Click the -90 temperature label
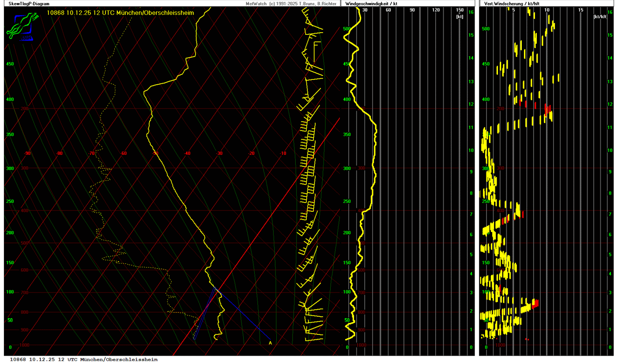Viewport: 618px width, 364px height. pos(27,154)
